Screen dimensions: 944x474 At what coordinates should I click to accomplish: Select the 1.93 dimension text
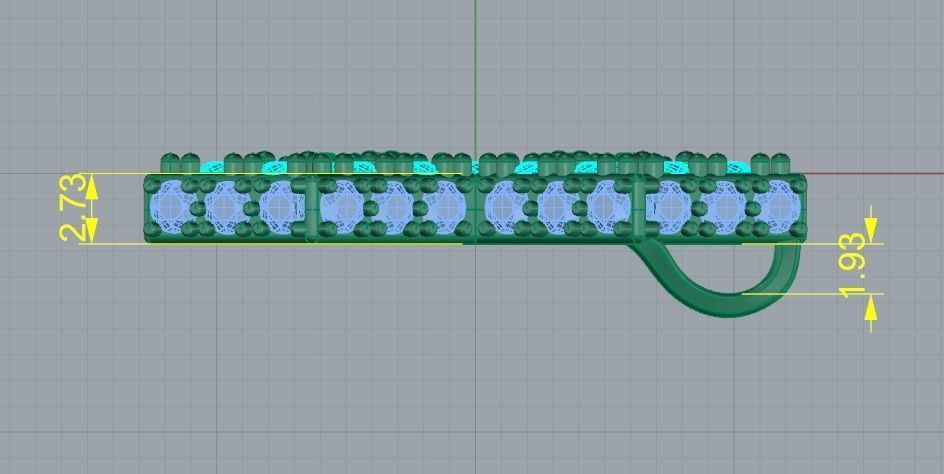click(x=854, y=265)
